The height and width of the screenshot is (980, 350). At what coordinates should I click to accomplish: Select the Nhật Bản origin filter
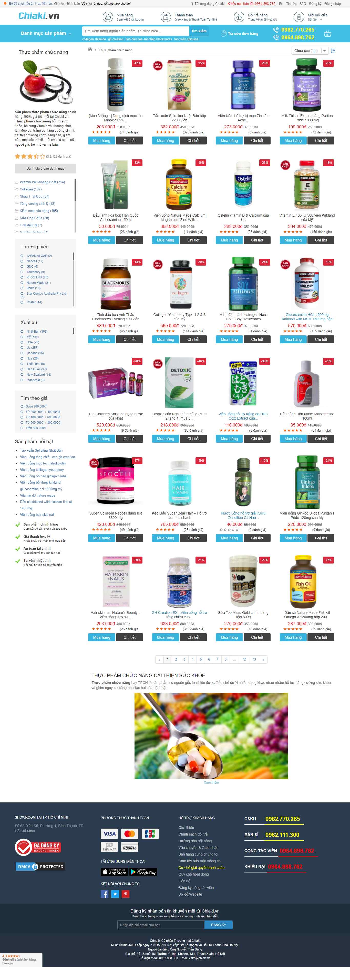point(36,331)
